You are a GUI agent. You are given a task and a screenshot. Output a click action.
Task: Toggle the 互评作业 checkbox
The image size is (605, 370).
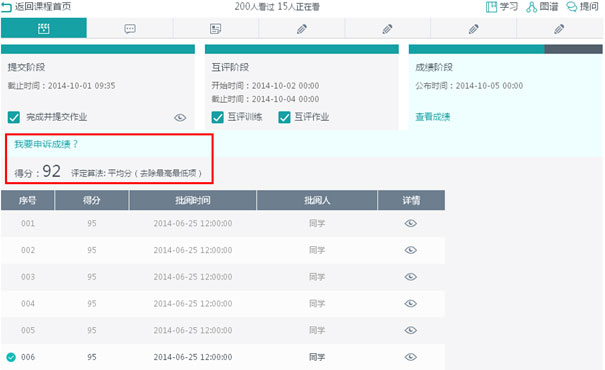pyautogui.click(x=284, y=117)
